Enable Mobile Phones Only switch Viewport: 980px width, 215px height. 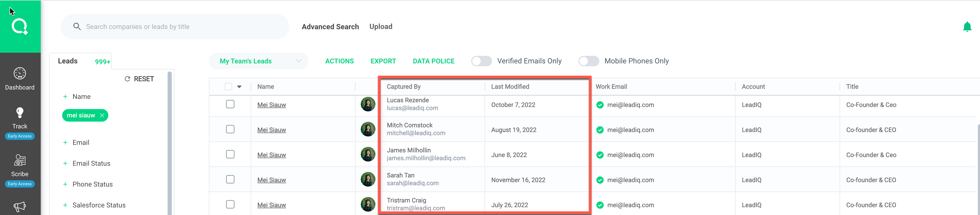588,61
